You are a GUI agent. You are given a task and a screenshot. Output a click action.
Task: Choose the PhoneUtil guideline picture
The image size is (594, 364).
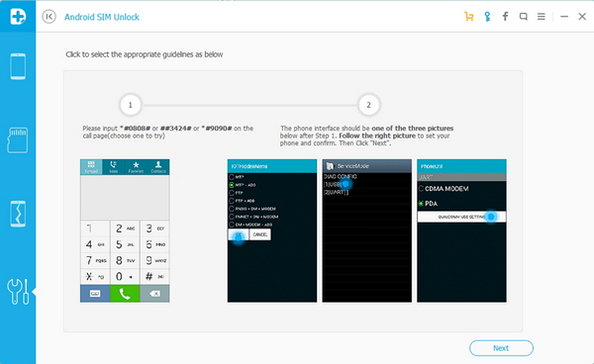[x=461, y=230]
